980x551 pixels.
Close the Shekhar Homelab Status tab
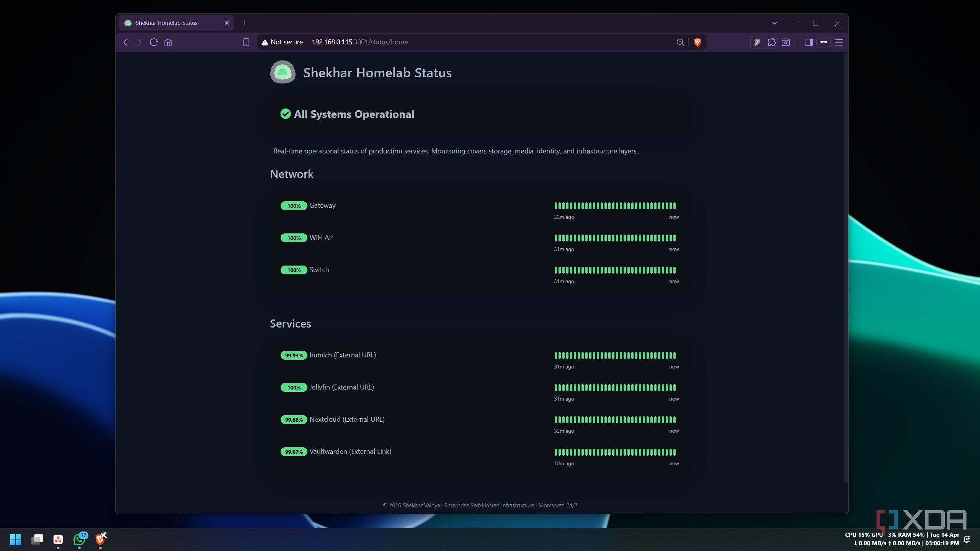(227, 23)
